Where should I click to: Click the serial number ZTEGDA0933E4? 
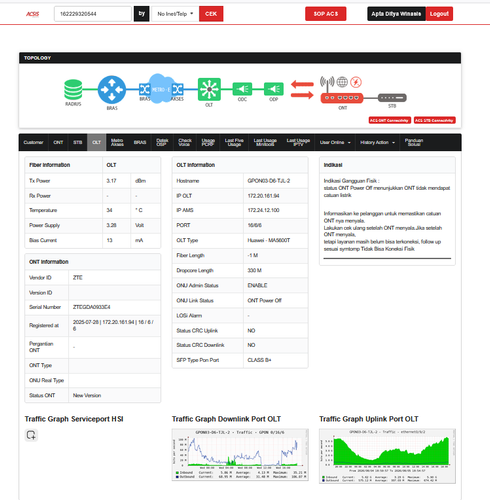(x=92, y=307)
